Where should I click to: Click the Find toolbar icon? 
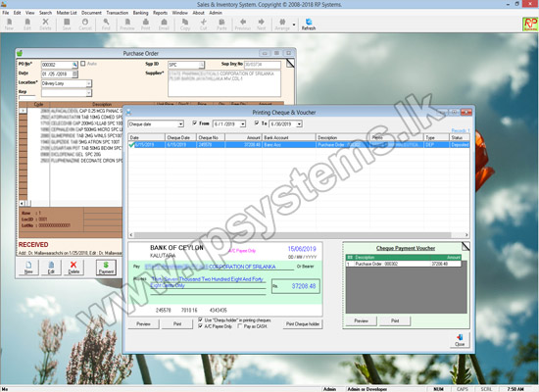pyautogui.click(x=106, y=24)
